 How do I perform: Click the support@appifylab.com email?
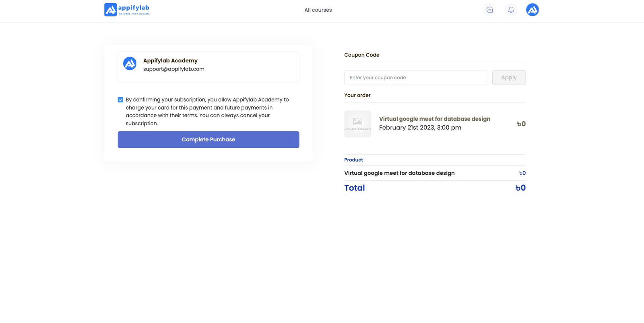tap(173, 69)
